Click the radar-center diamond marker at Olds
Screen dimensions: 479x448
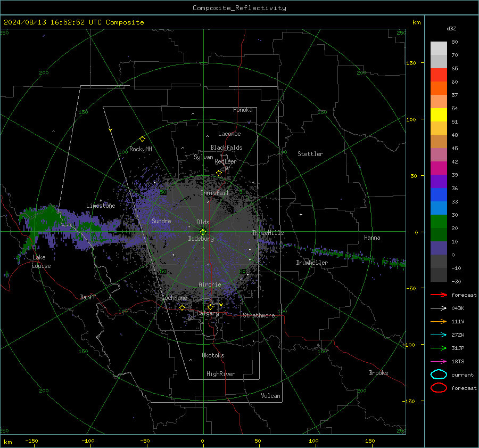click(203, 232)
